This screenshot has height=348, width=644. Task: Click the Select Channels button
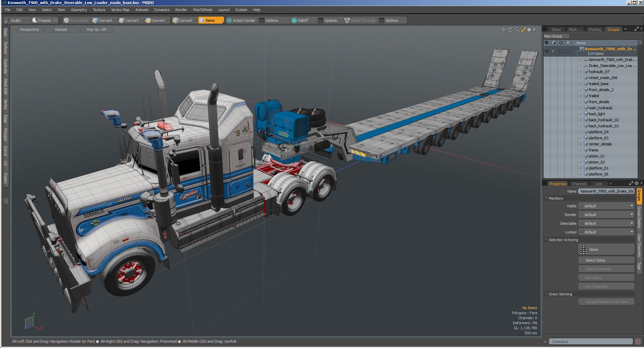(x=606, y=269)
